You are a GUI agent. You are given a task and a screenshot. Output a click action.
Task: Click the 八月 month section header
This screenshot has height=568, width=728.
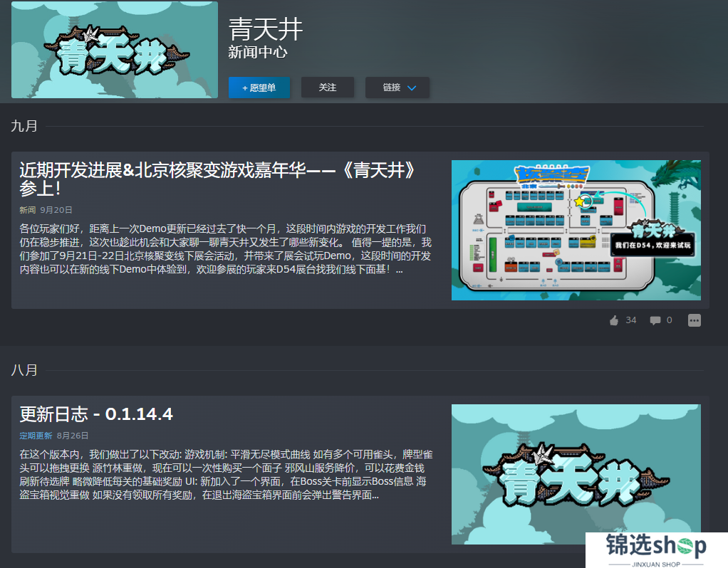(x=24, y=370)
